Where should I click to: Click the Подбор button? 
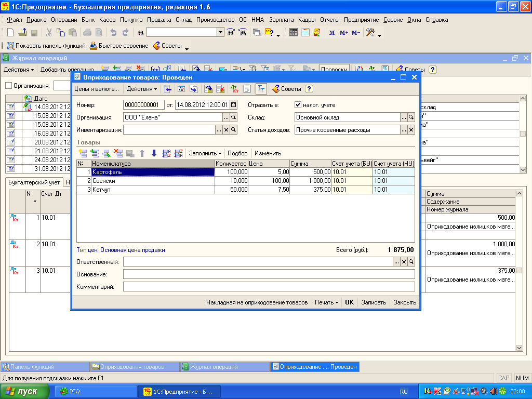(x=237, y=153)
